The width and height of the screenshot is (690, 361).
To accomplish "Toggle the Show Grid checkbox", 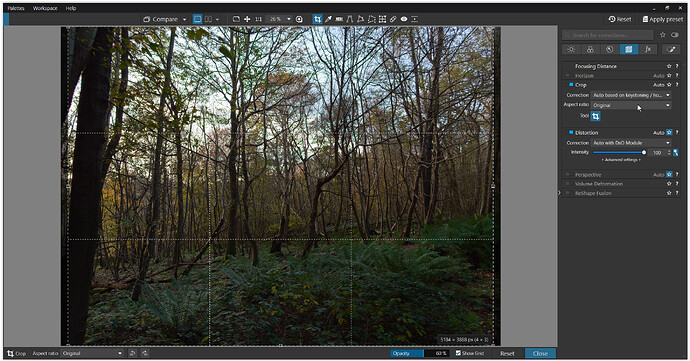I will [458, 353].
